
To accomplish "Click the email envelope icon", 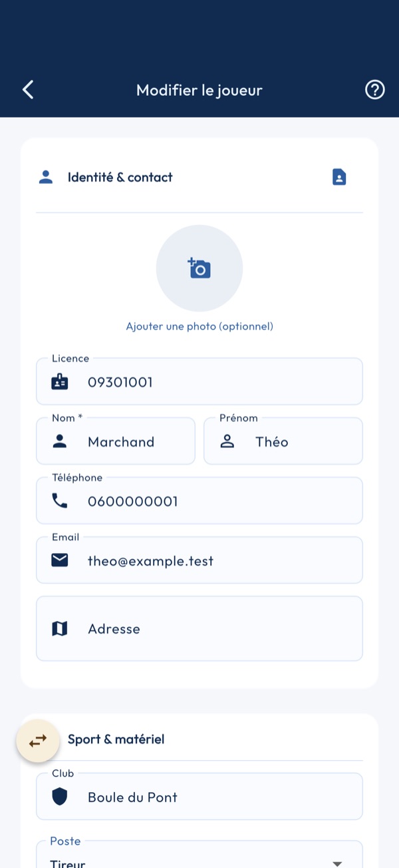I will (x=60, y=560).
